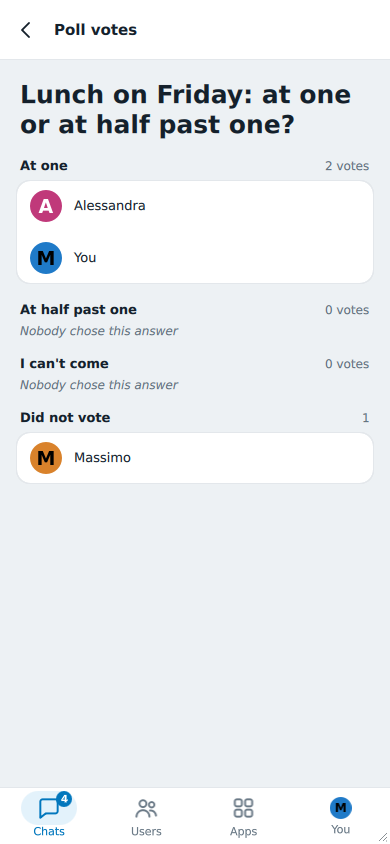The height and width of the screenshot is (844, 390).
Task: Select the Alessandra voter row
Action: coord(195,206)
